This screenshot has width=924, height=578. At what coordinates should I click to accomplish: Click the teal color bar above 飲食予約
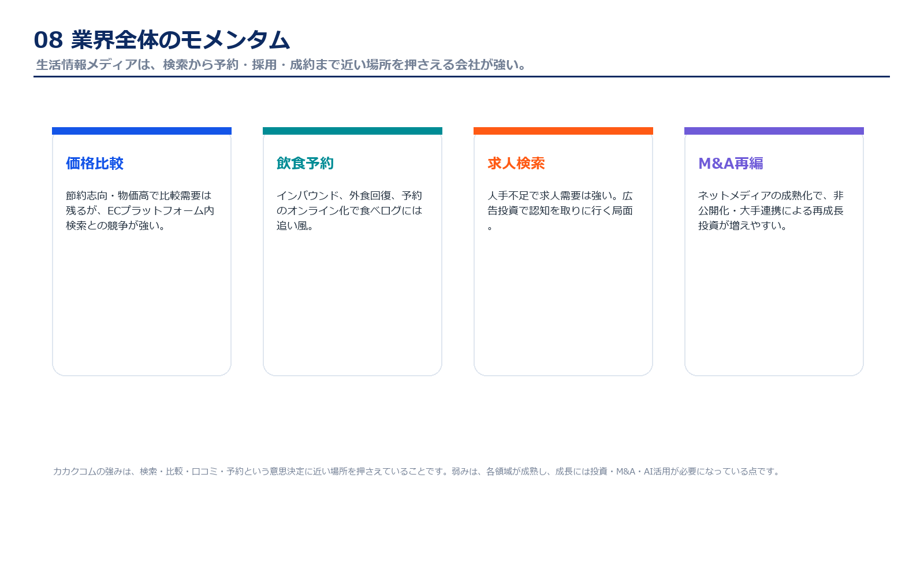click(x=352, y=131)
